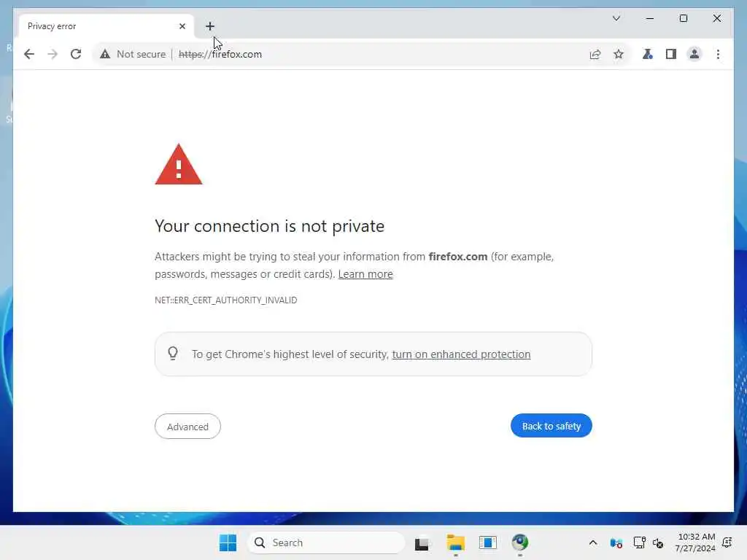Open Task View from the taskbar
747x560 pixels.
[x=422, y=542]
